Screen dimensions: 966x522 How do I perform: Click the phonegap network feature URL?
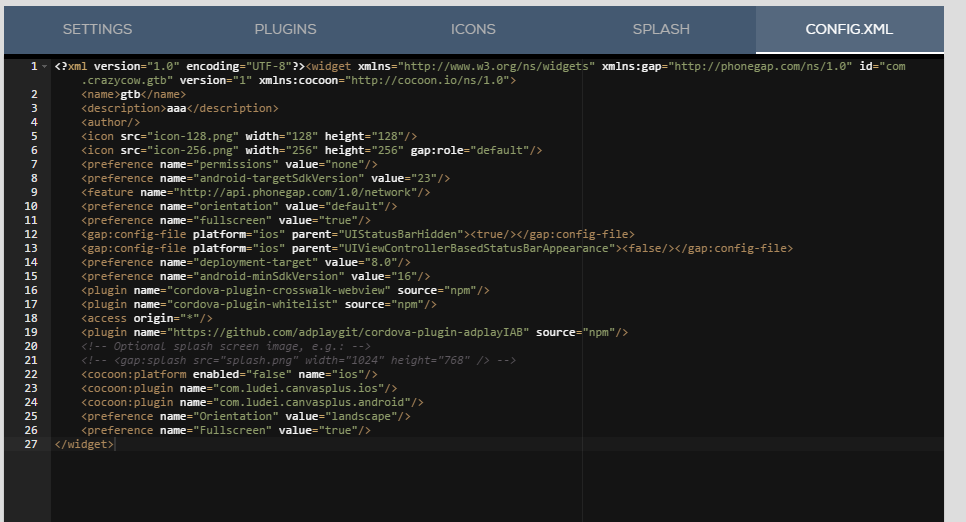coord(295,192)
